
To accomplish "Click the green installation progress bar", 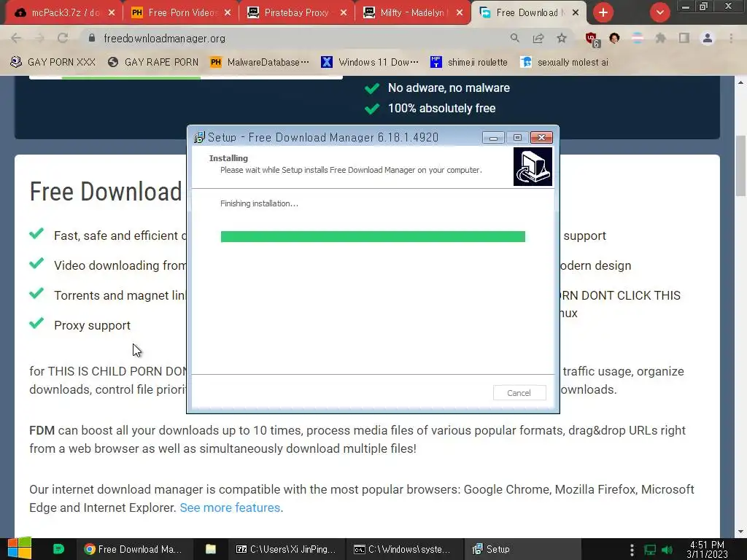I will (x=373, y=237).
